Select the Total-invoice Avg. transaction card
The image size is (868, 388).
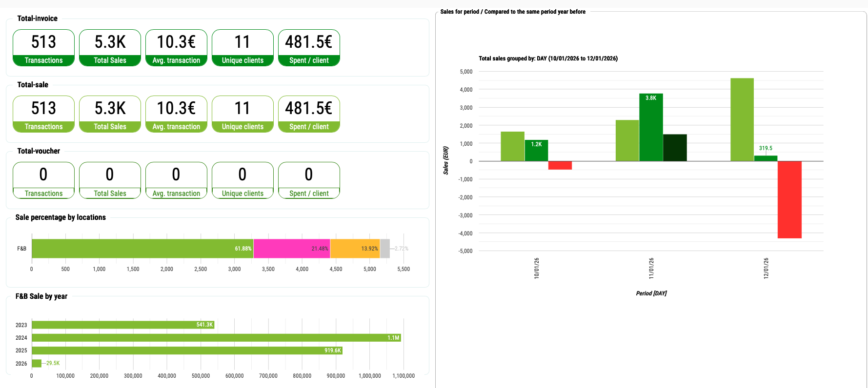pyautogui.click(x=176, y=48)
